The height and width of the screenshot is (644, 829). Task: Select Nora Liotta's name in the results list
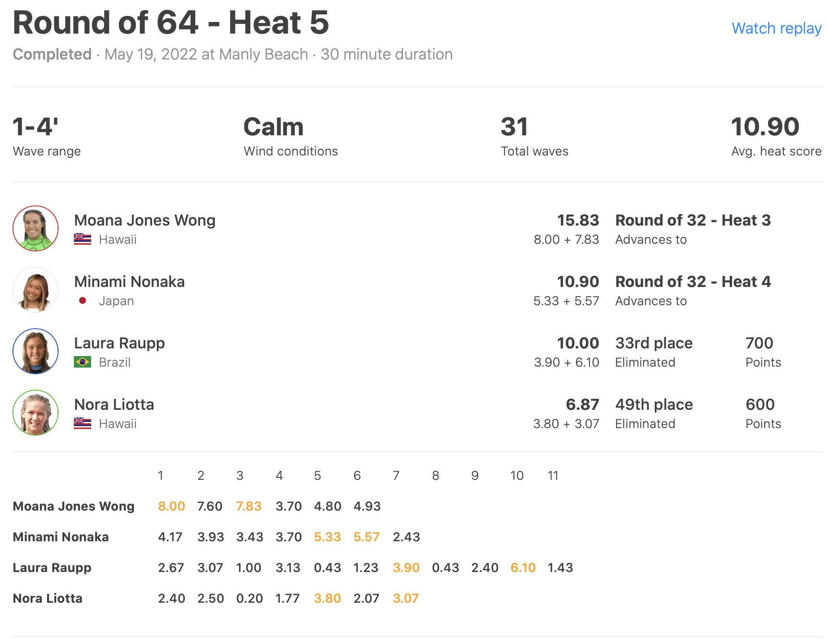pyautogui.click(x=114, y=405)
